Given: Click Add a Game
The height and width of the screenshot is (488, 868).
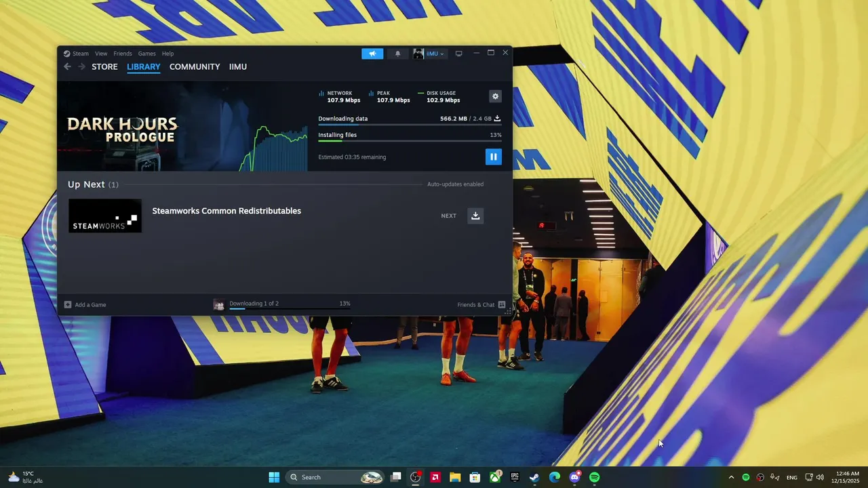Looking at the screenshot, I should tap(85, 305).
